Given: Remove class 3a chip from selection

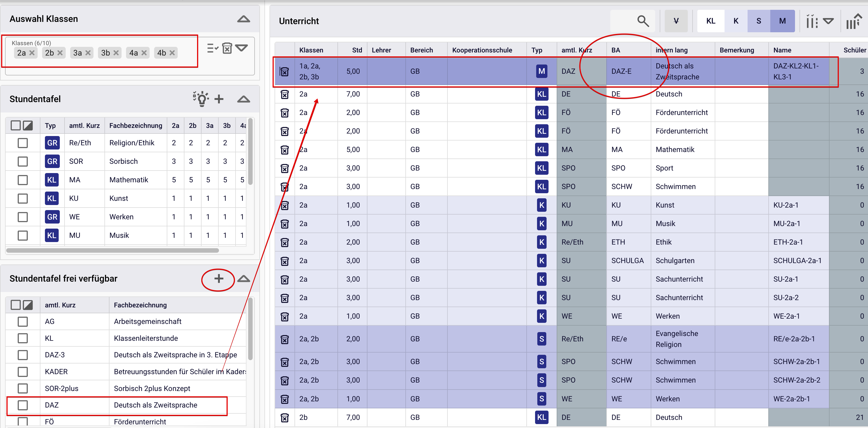Looking at the screenshot, I should (88, 53).
